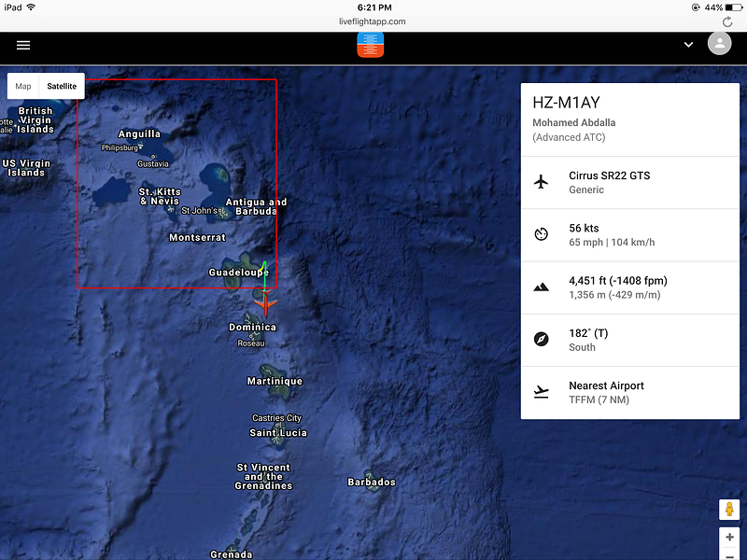Click the Grenada map label
Viewport: 747px width, 560px height.
tap(231, 554)
